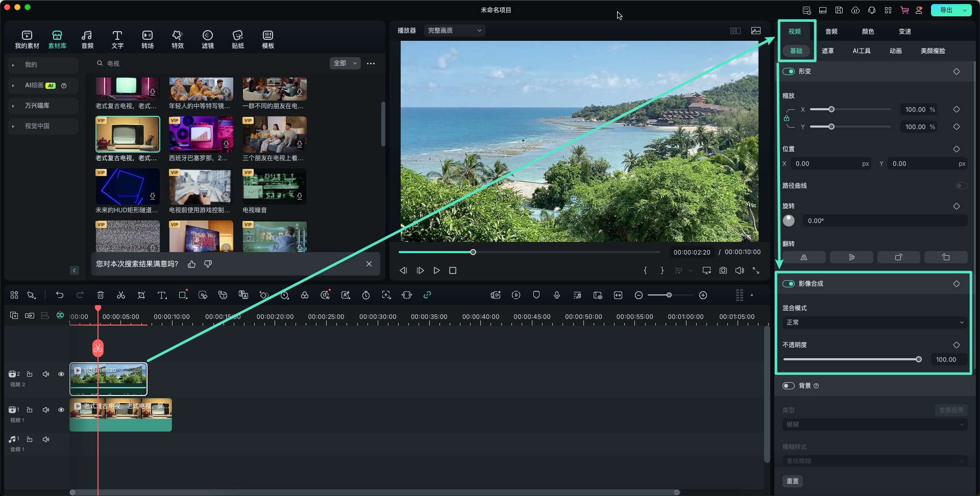Click the player progress bar handle
Viewport: 980px width, 496px height.
(473, 252)
